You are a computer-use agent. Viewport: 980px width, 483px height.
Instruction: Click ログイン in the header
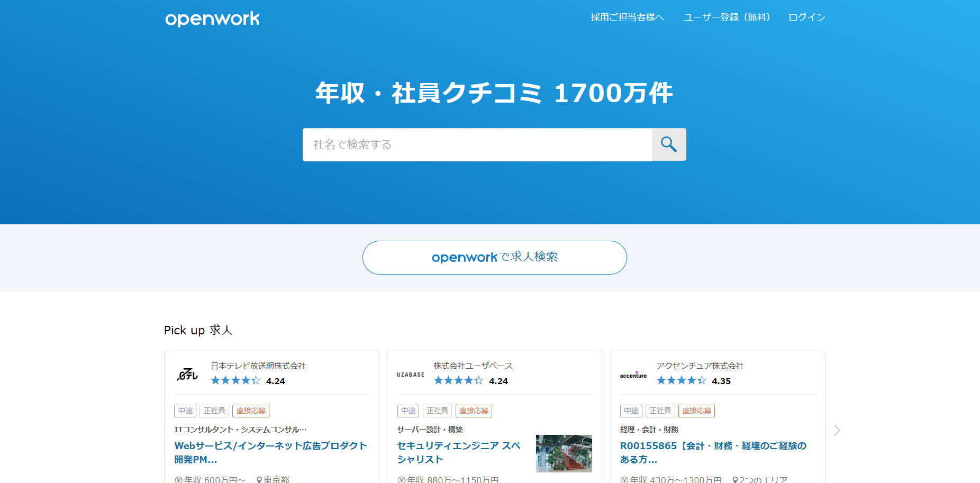tap(806, 17)
